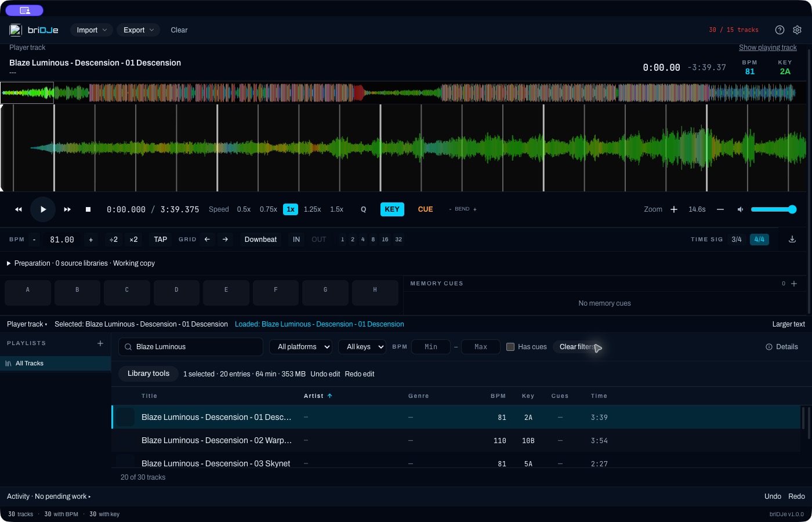Image resolution: width=812 pixels, height=522 pixels.
Task: Open settings gear icon
Action: (797, 30)
